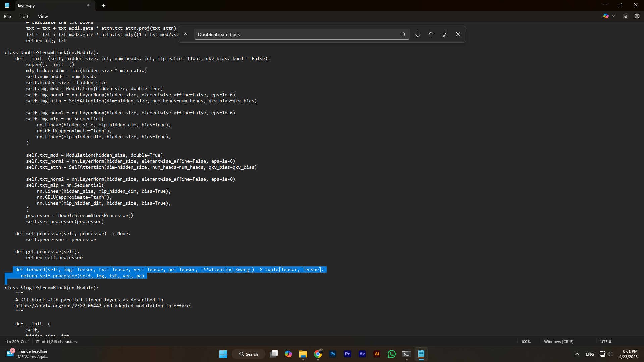Go to previous search result arrow
644x362 pixels.
(431, 34)
